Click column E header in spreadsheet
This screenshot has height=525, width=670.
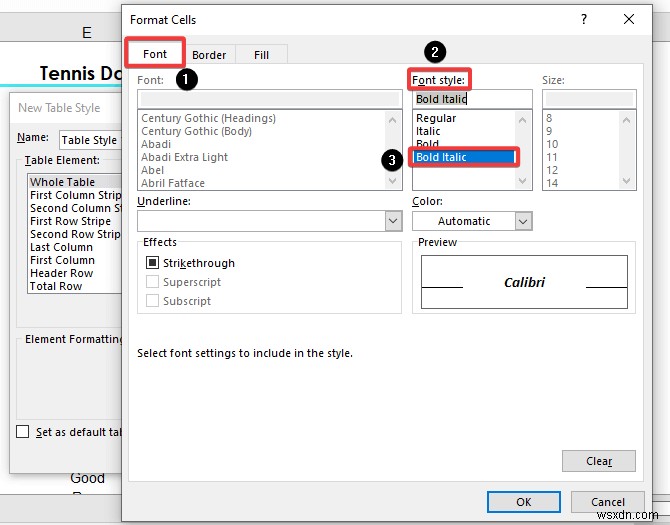[x=87, y=32]
